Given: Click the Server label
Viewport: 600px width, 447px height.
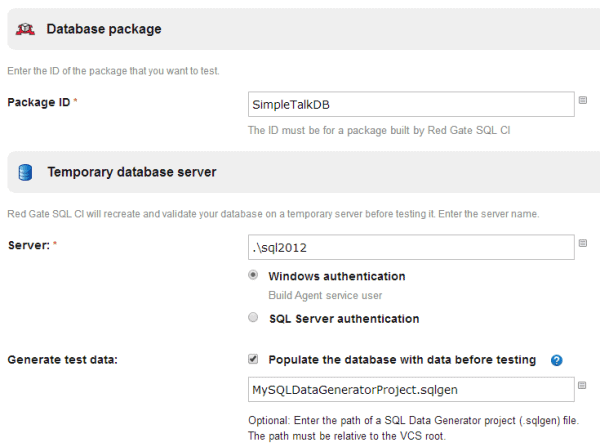Looking at the screenshot, I should click(28, 246).
